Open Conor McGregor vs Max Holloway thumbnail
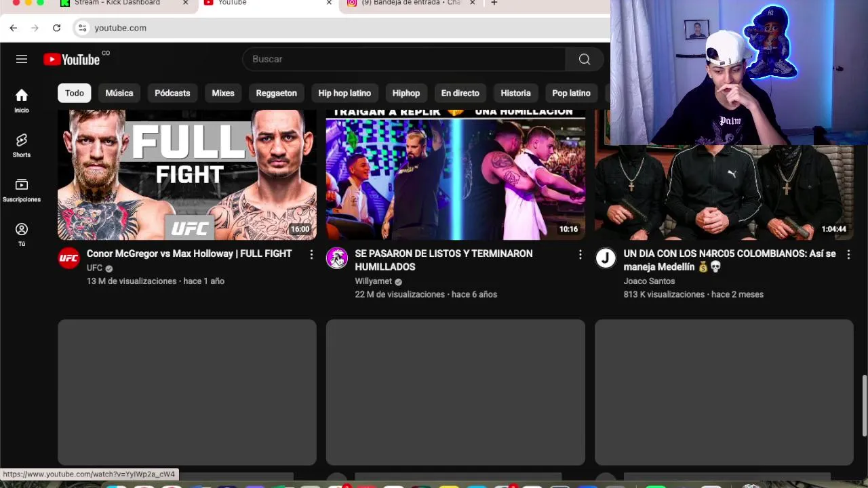The width and height of the screenshot is (868, 488). coord(187,175)
